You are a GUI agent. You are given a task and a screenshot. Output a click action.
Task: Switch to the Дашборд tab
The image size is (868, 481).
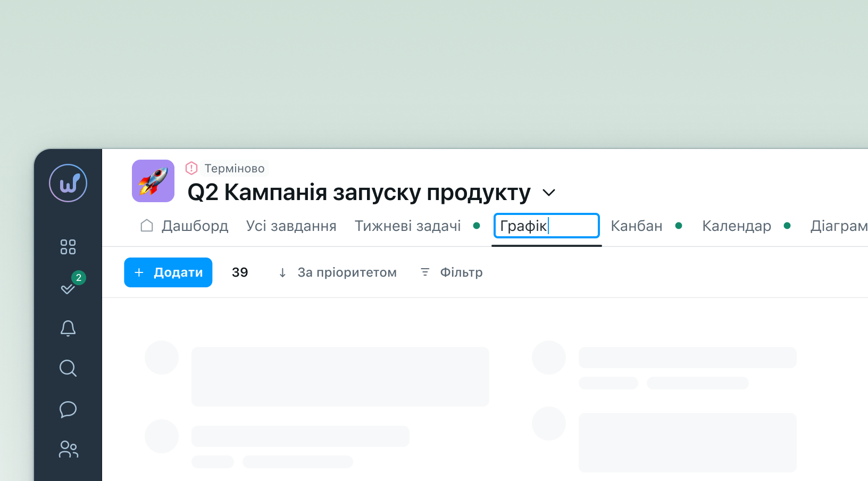click(185, 226)
